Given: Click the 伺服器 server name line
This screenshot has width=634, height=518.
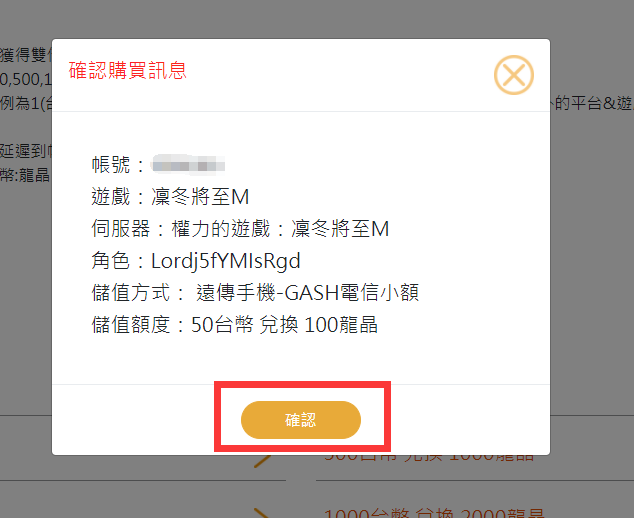Looking at the screenshot, I should coord(239,229).
